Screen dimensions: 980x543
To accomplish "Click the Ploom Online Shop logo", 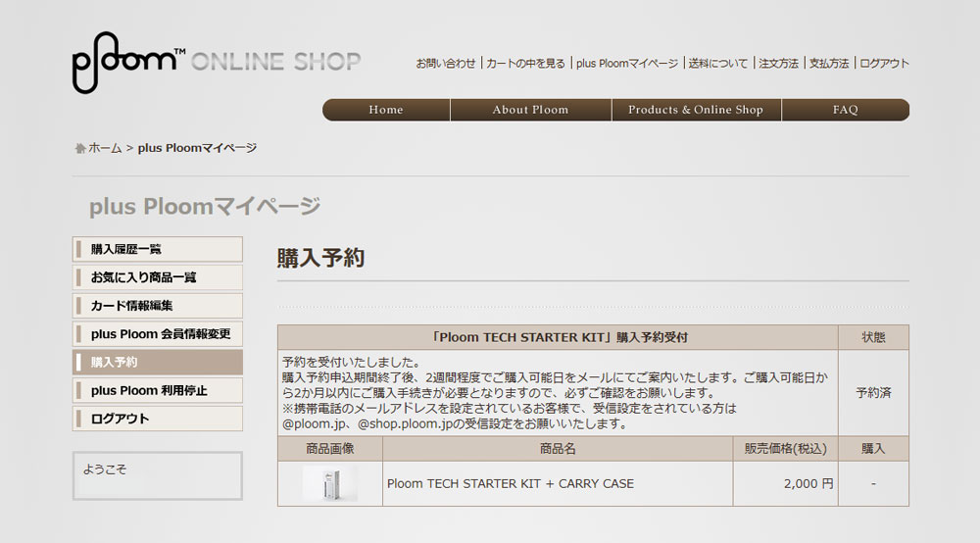I will pyautogui.click(x=217, y=63).
